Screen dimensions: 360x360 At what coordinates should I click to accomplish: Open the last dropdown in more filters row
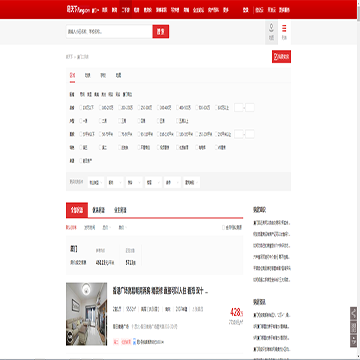point(192,182)
